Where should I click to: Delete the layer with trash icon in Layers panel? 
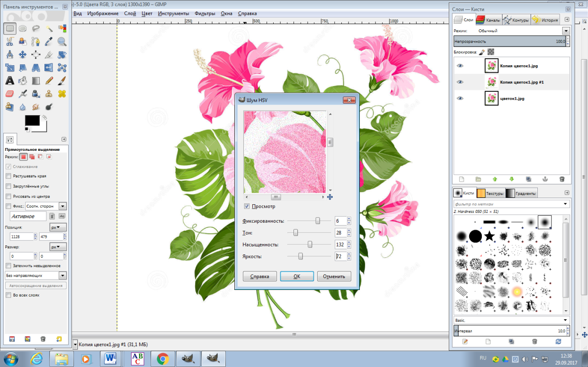tap(562, 179)
